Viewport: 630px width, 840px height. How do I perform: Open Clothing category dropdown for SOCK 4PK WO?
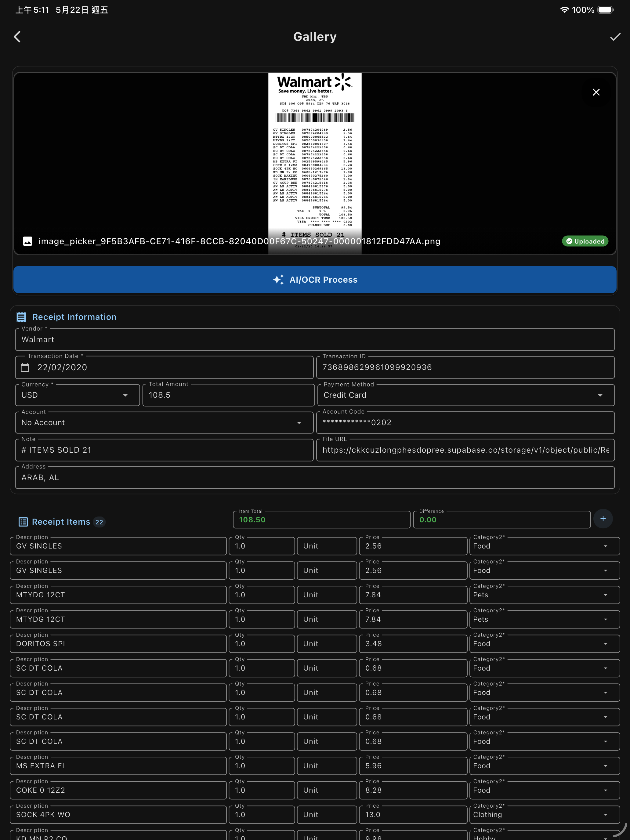[545, 815]
